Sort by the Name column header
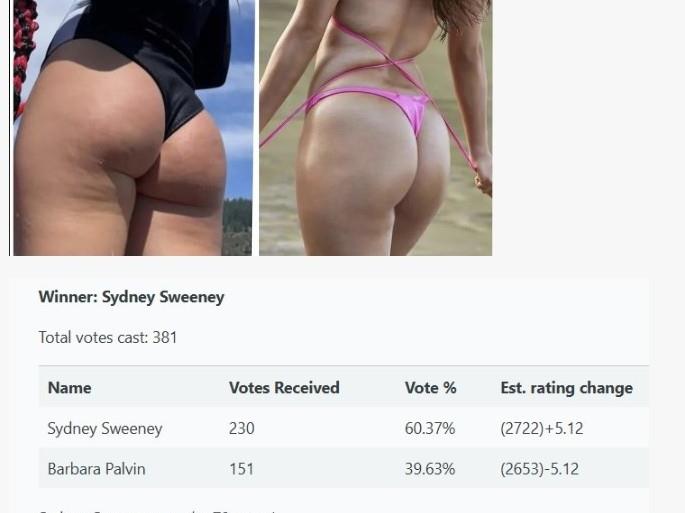The image size is (685, 513). coord(69,388)
